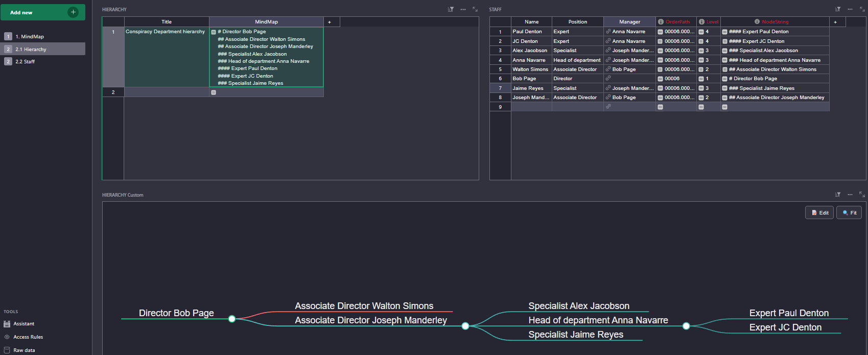Collapse the Director Bob Page mindmap node
The width and height of the screenshot is (868, 355).
pos(232,319)
